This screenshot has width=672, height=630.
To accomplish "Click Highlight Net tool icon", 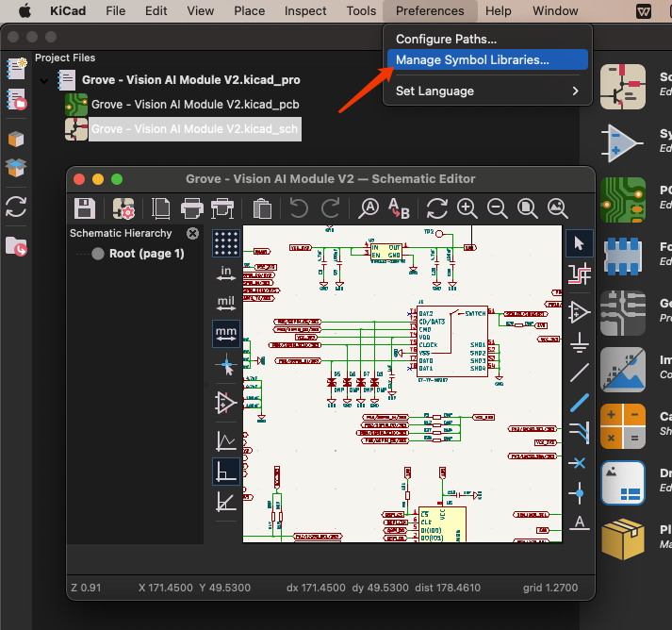I will pyautogui.click(x=580, y=274).
